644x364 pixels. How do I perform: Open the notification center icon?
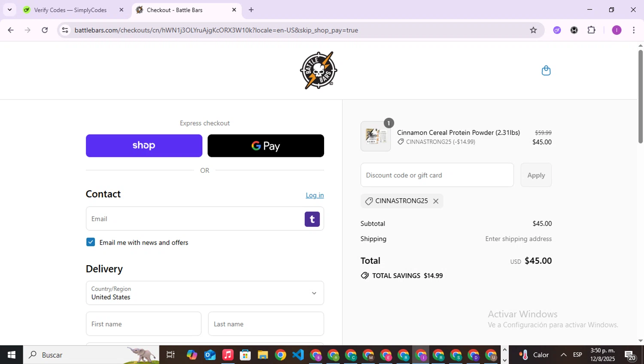pyautogui.click(x=630, y=355)
